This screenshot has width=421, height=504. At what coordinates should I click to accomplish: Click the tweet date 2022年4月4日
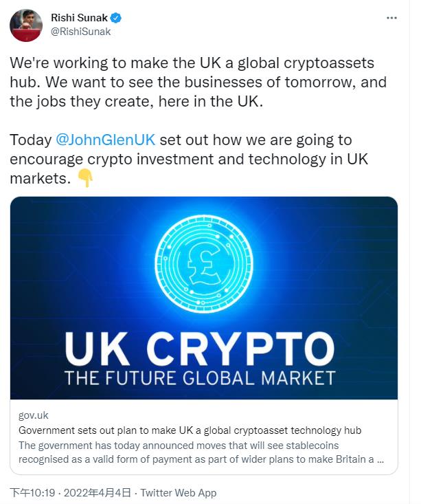pyautogui.click(x=102, y=492)
